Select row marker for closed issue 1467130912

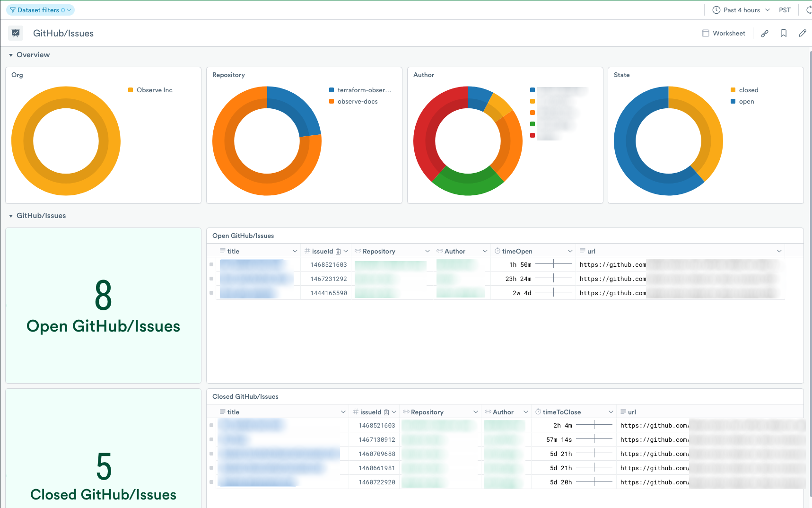(x=211, y=439)
